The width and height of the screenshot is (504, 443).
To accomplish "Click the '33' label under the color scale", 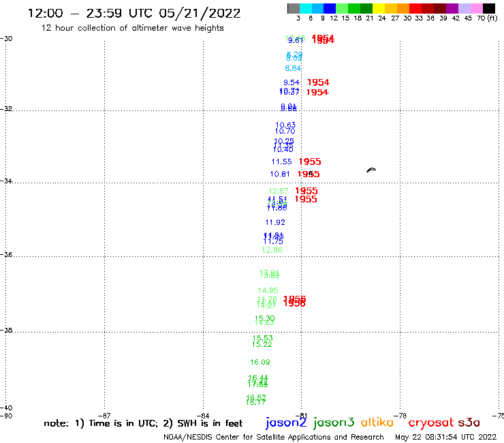I will (419, 18).
